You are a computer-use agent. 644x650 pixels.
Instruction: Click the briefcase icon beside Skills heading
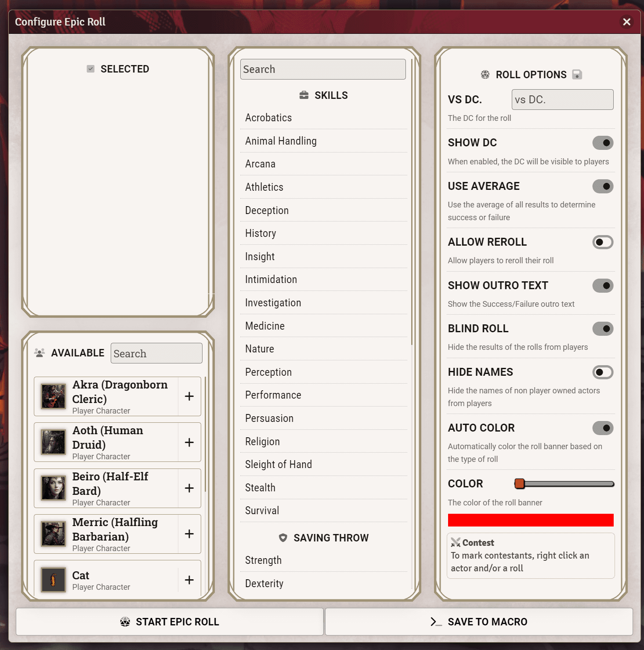[304, 95]
